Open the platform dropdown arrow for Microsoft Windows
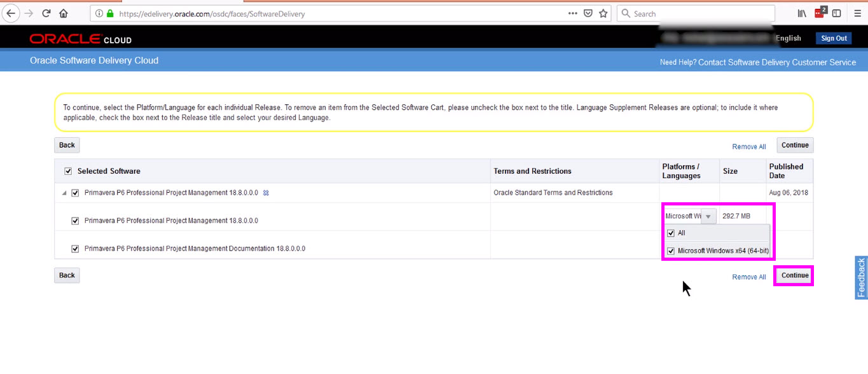Image resolution: width=868 pixels, height=374 pixels. [x=708, y=216]
